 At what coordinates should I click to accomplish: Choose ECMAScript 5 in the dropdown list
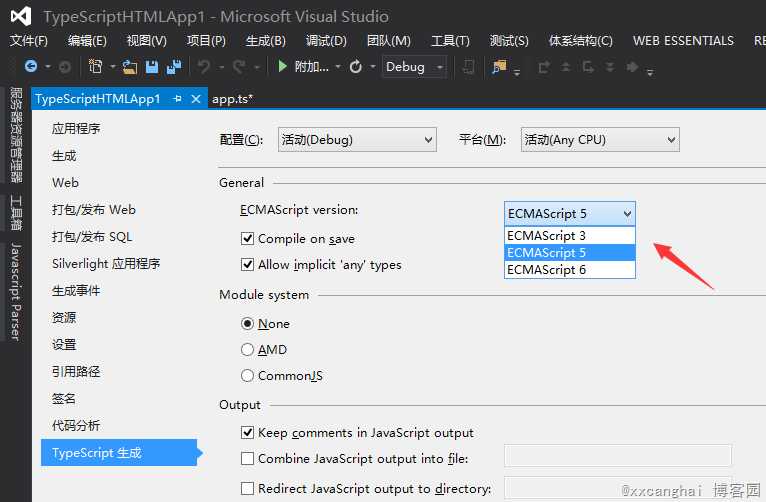point(570,252)
